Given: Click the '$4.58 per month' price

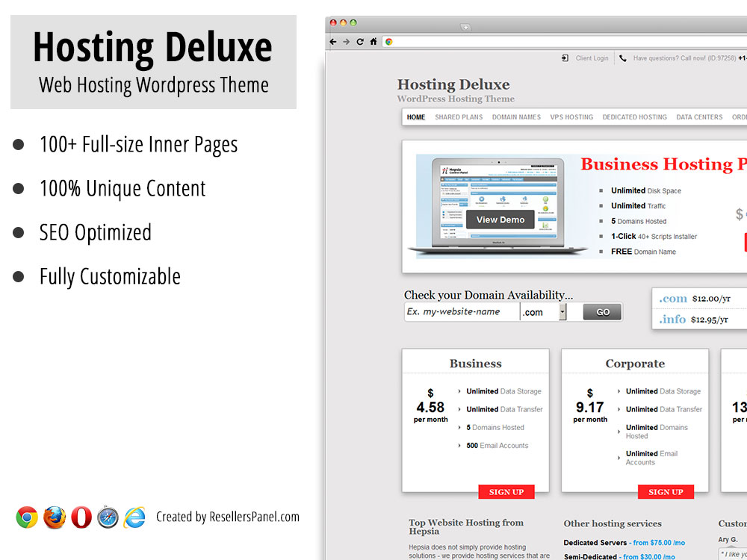Looking at the screenshot, I should (x=431, y=405).
